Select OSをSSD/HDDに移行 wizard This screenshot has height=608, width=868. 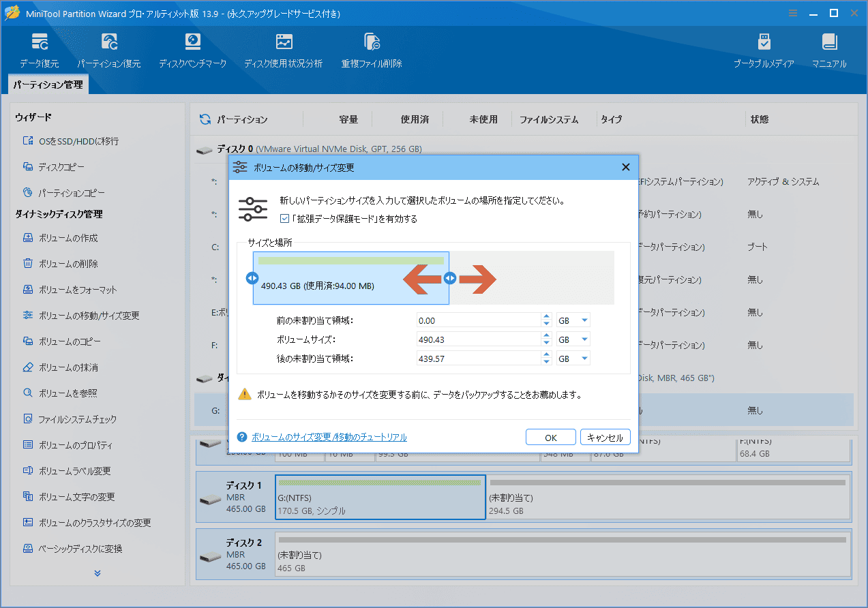click(x=70, y=141)
